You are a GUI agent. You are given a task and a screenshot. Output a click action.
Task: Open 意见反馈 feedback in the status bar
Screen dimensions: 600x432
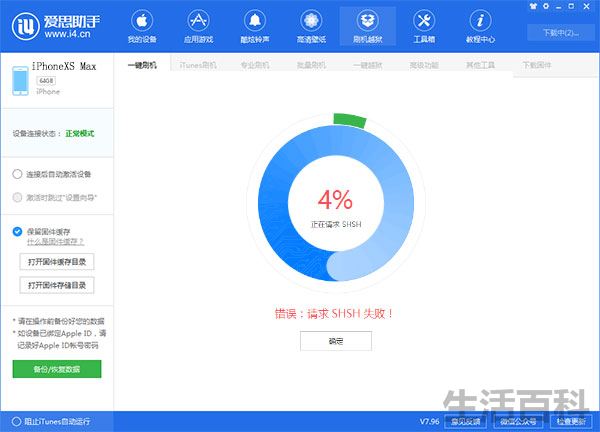(465, 421)
